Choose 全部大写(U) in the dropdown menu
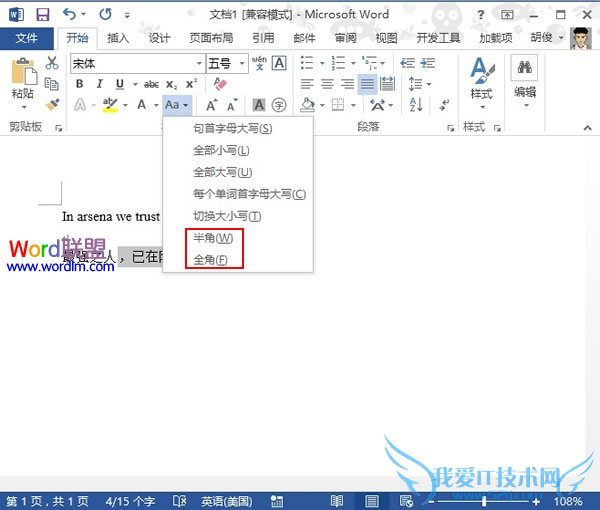 (222, 172)
